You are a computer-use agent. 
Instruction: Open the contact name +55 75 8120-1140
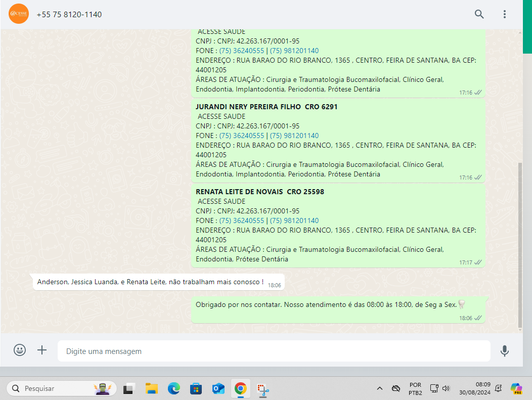[x=69, y=15]
